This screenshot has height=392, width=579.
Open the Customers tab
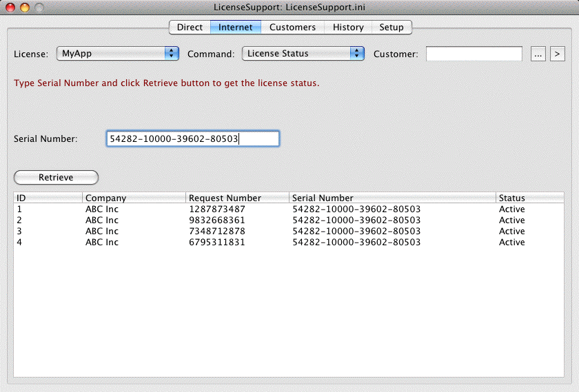tap(292, 28)
